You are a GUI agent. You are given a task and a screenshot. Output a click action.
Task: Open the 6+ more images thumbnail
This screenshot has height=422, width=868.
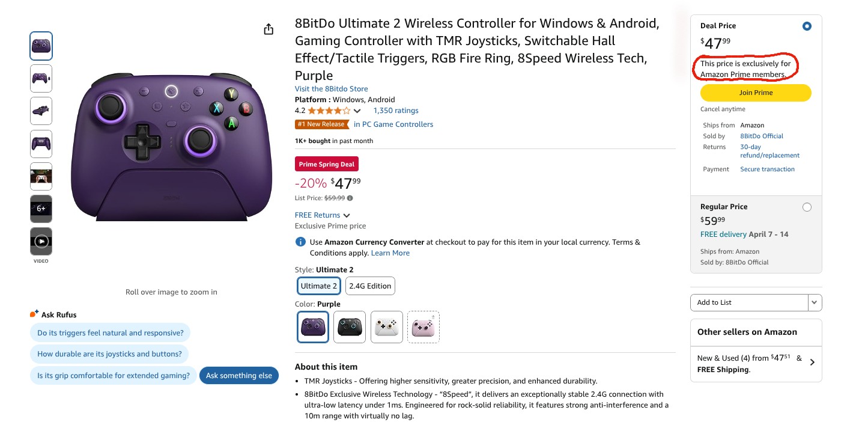click(41, 209)
